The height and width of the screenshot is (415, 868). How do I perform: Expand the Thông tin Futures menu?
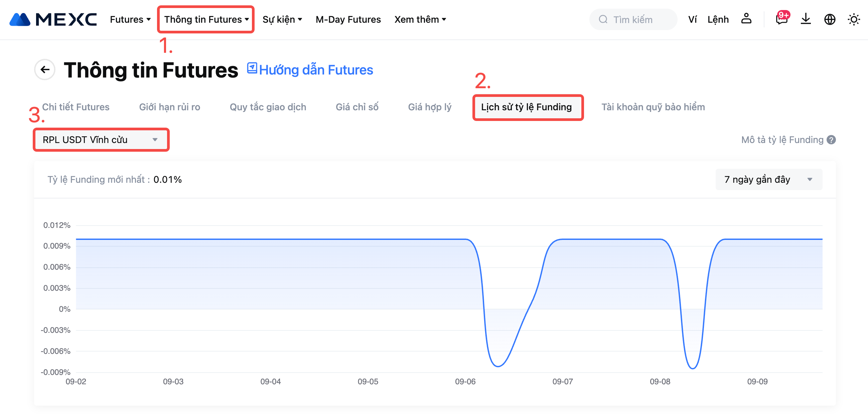point(206,20)
